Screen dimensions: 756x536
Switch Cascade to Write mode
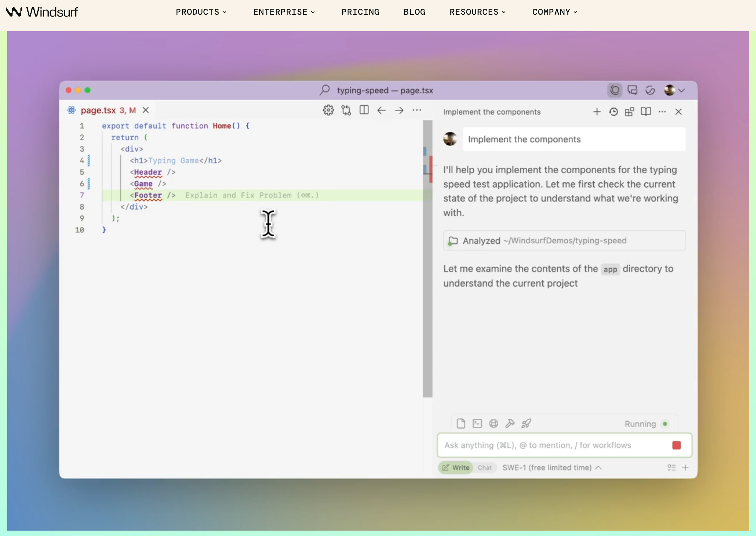coord(456,468)
